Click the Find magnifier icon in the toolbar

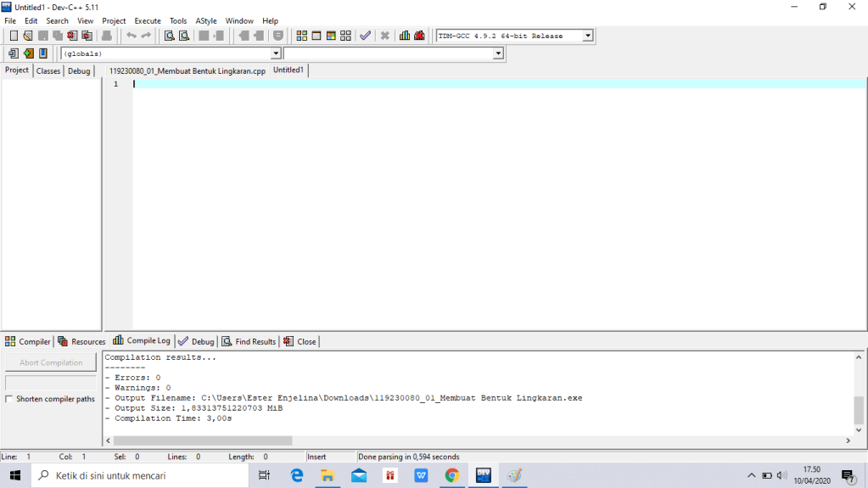[x=169, y=36]
